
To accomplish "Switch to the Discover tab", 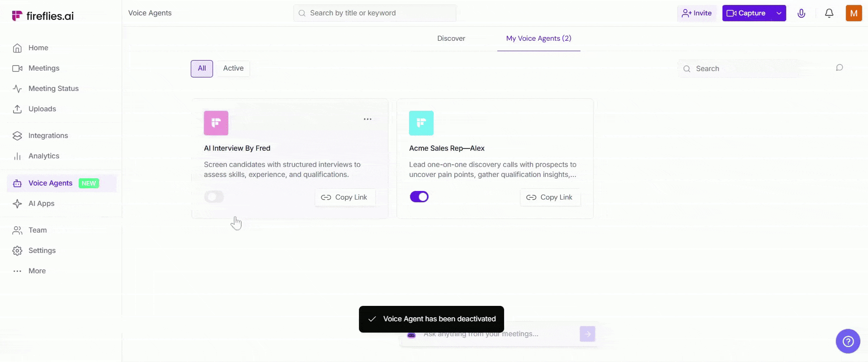I will tap(451, 38).
